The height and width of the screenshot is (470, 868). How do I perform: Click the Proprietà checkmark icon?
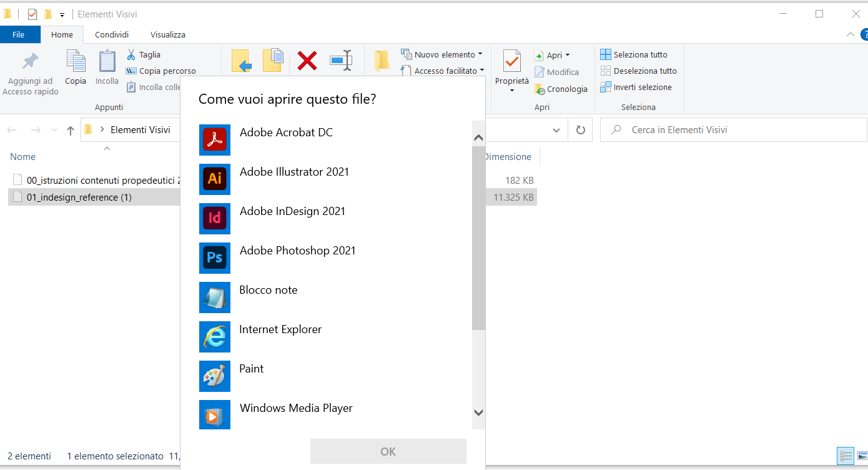[x=512, y=61]
